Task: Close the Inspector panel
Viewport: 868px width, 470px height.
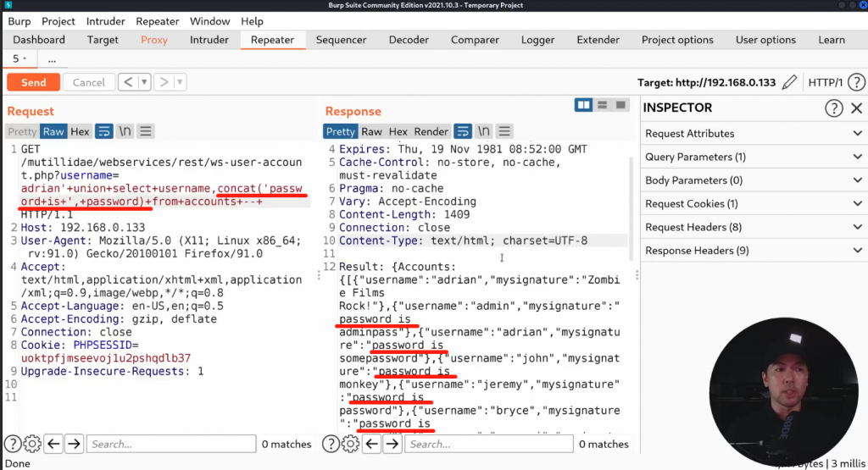Action: 857,108
